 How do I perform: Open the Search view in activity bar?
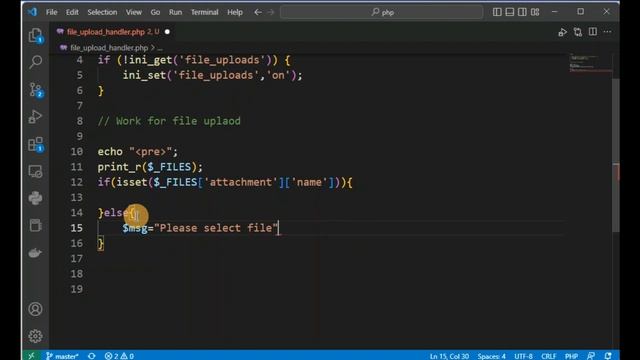[x=36, y=62]
